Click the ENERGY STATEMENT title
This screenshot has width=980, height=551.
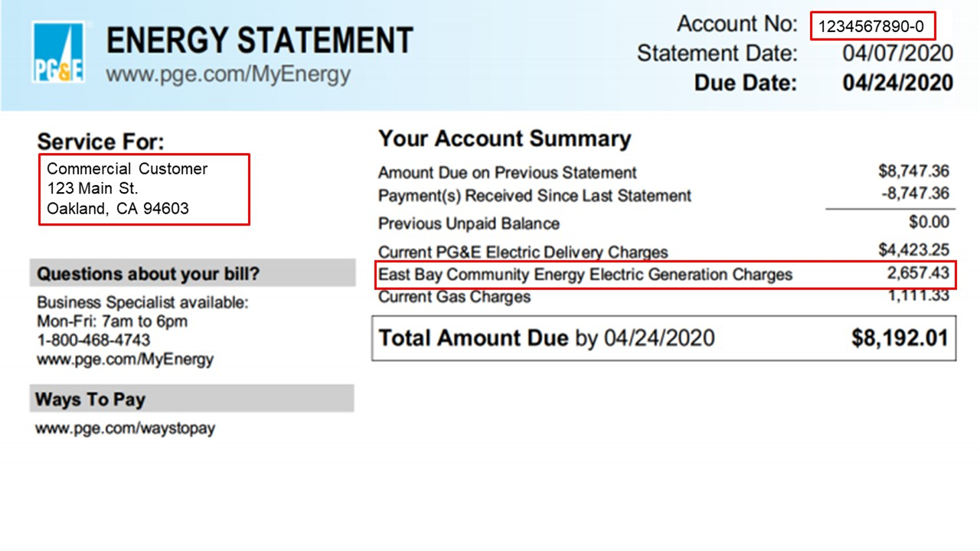[260, 41]
